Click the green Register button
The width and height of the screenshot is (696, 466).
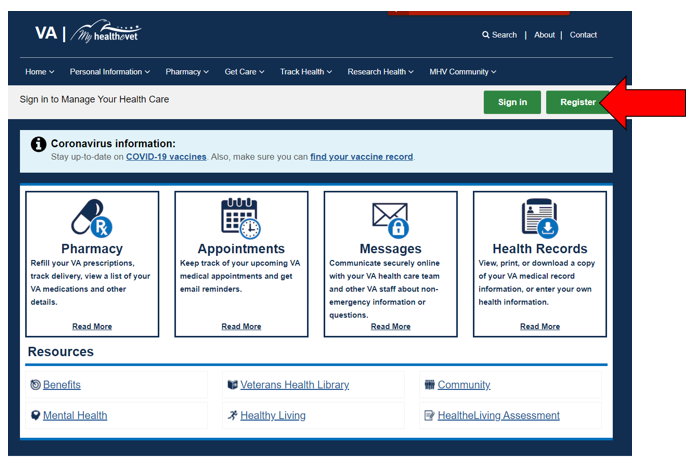[x=577, y=102]
